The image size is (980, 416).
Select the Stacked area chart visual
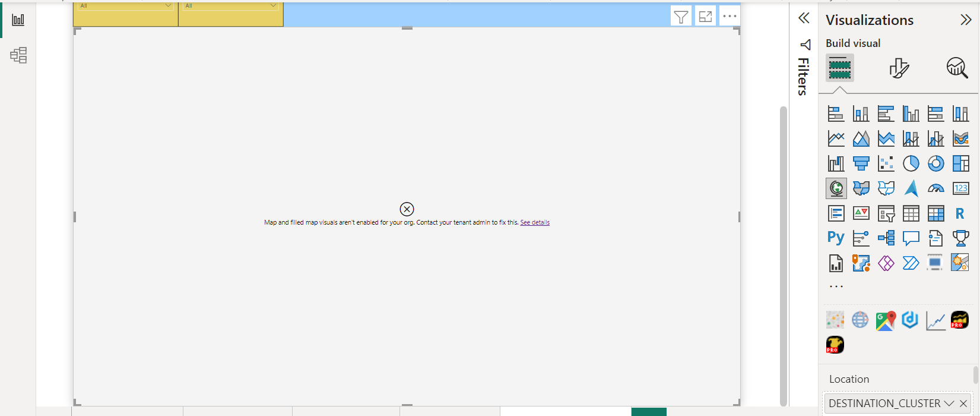click(886, 138)
